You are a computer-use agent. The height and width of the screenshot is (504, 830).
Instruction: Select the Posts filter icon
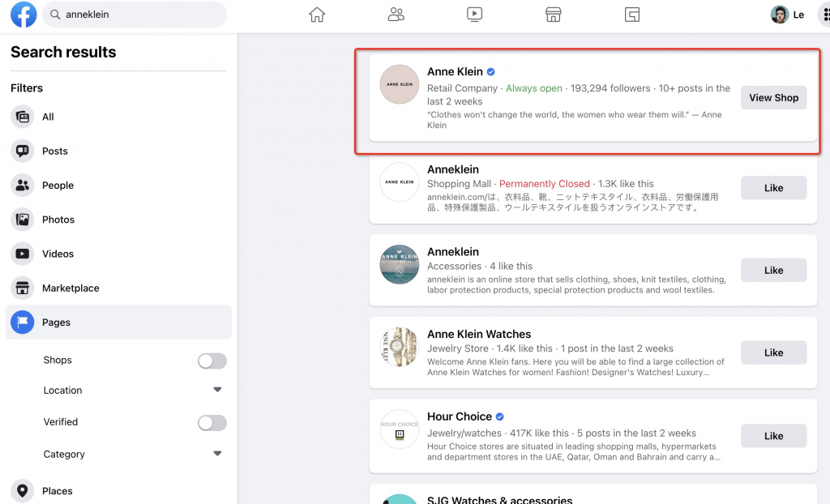point(22,151)
